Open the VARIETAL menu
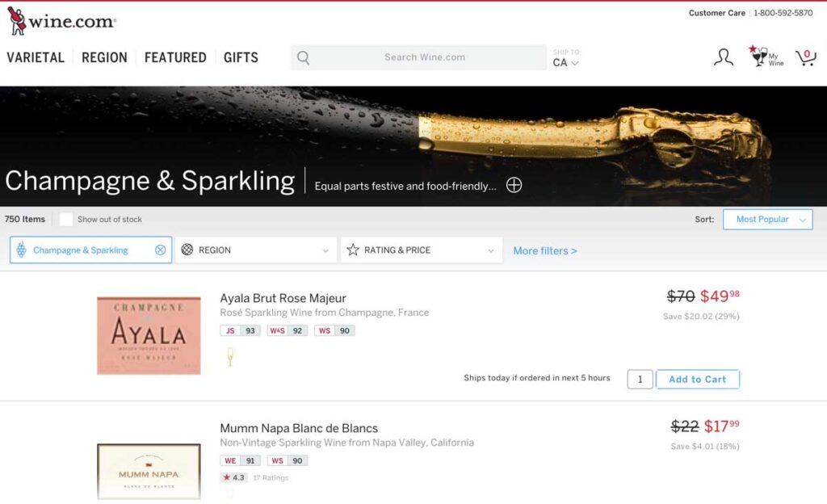Screen dimensions: 827x504 click(35, 57)
